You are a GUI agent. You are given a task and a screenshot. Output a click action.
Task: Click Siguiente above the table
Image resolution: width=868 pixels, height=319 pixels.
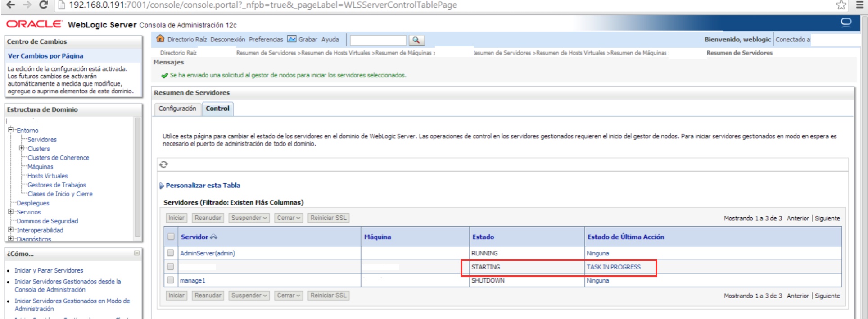(x=827, y=218)
